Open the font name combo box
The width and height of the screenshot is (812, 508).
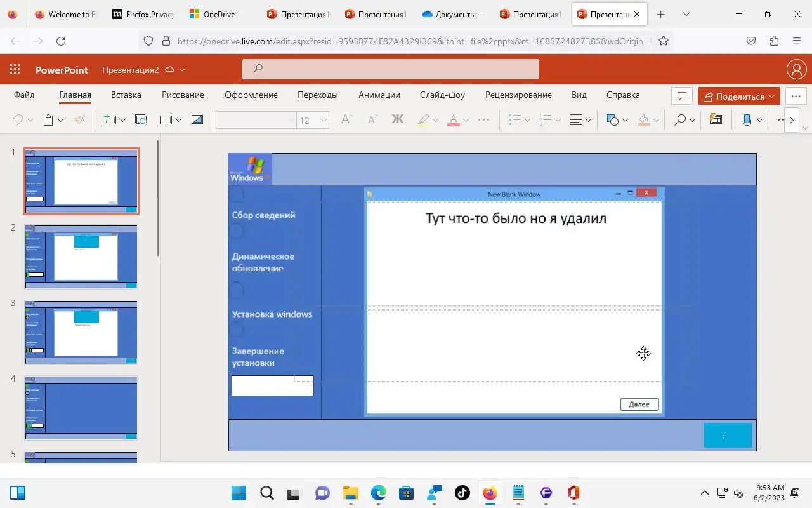pyautogui.click(x=256, y=120)
